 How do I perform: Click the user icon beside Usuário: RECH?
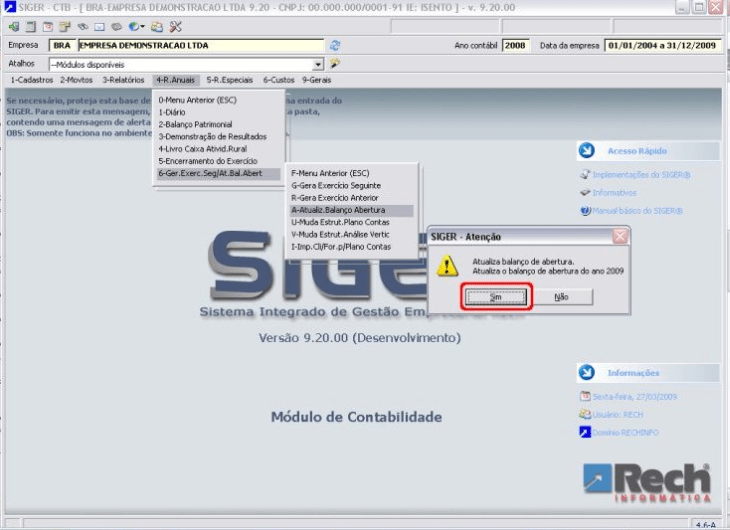pos(585,414)
